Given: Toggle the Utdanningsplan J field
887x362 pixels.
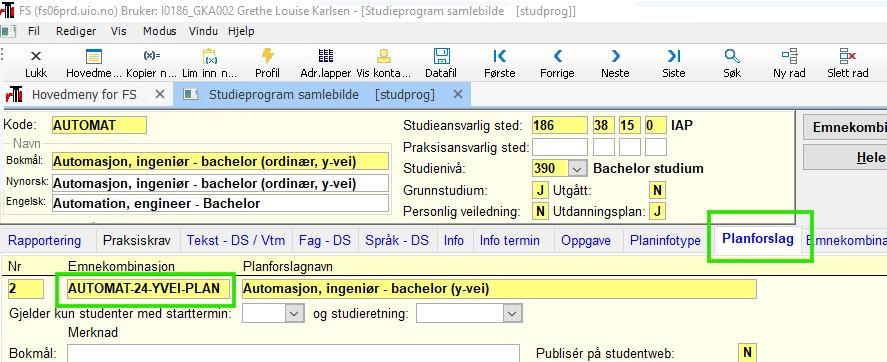Looking at the screenshot, I should click(657, 212).
